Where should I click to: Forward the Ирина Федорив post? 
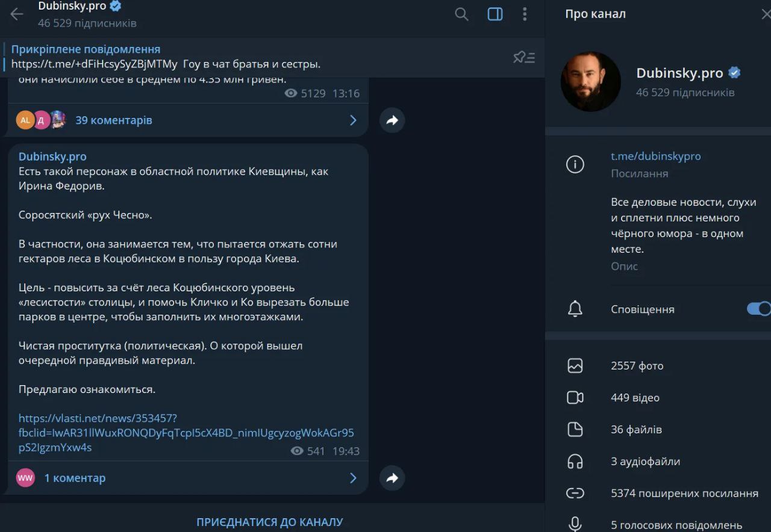click(392, 478)
